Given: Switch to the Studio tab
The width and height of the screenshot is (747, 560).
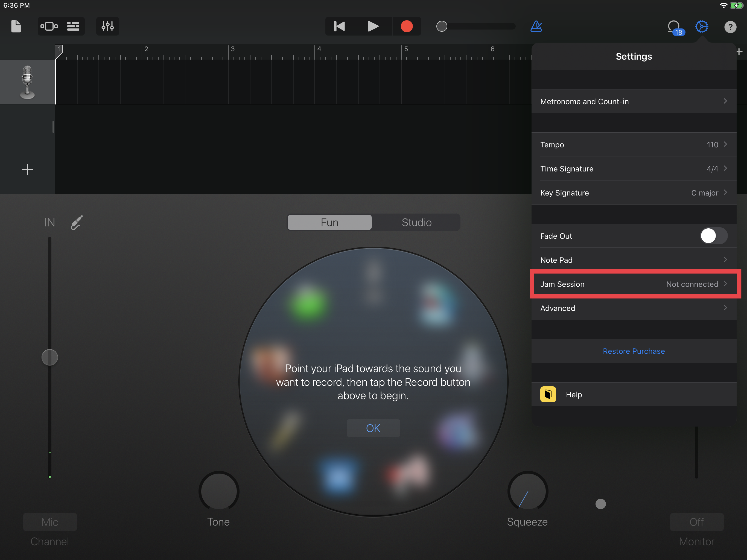Looking at the screenshot, I should [416, 223].
